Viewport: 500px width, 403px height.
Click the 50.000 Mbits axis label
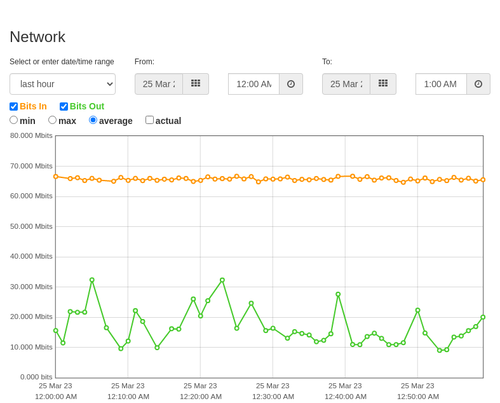click(x=31, y=226)
